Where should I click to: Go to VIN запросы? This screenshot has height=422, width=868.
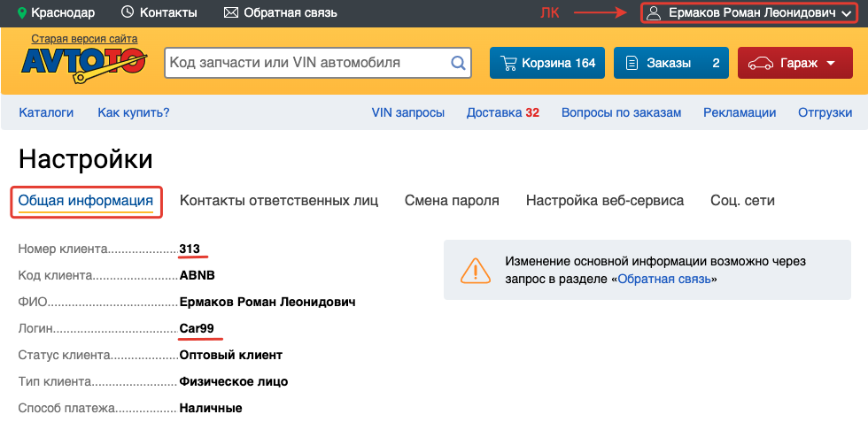tap(408, 113)
